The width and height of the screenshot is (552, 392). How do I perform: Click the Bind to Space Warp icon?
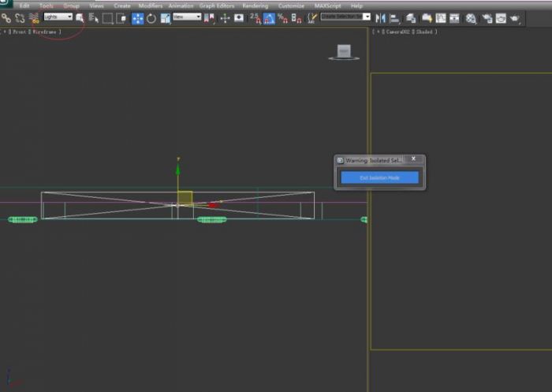(x=34, y=17)
